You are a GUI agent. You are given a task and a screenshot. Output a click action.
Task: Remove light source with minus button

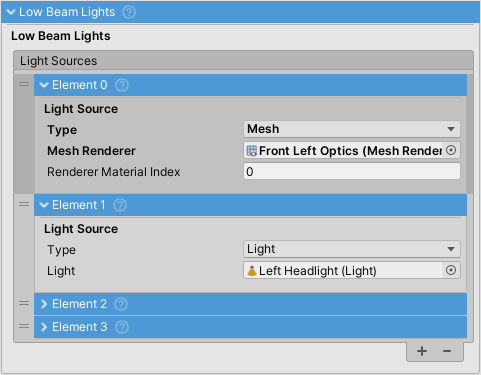coord(447,351)
